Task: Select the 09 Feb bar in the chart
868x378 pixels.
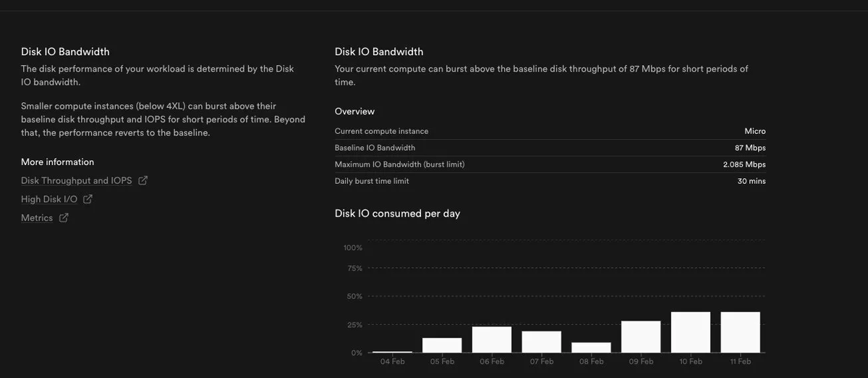Action: click(641, 337)
